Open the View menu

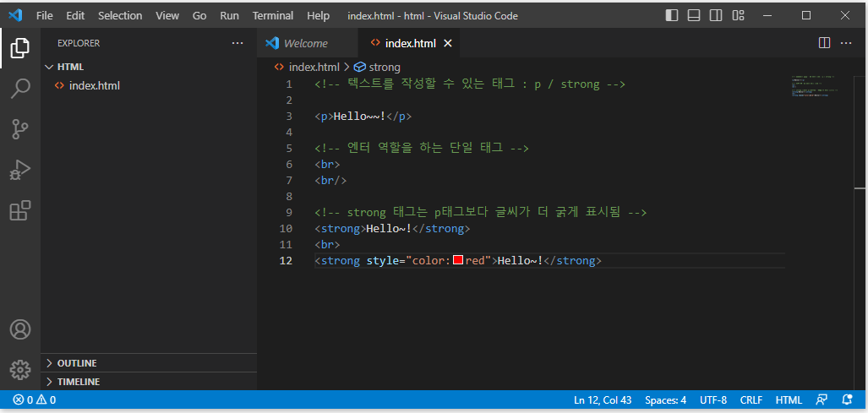(167, 15)
